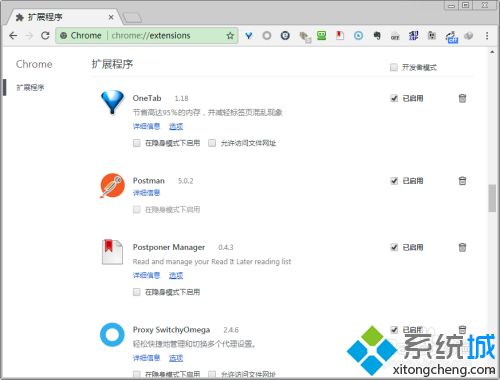The width and height of the screenshot is (500, 380).
Task: Open the OneTab funnel icon in the toolbar
Action: click(249, 36)
